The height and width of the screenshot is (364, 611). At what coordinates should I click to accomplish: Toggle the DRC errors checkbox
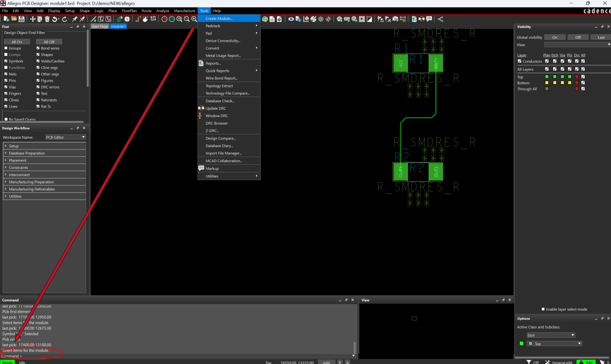pos(38,87)
